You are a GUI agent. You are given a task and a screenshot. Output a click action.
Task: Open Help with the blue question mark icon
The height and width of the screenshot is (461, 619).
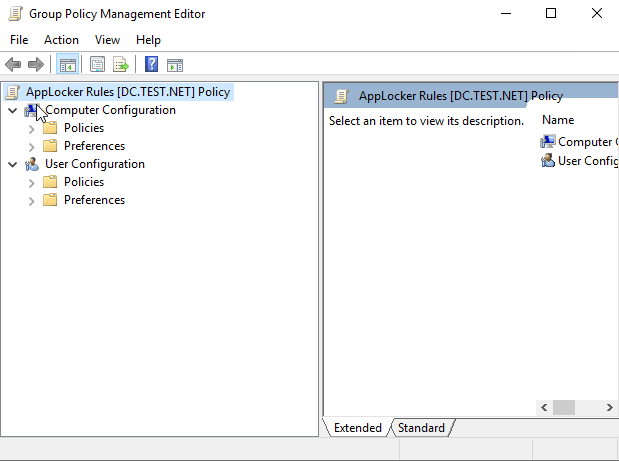(x=151, y=65)
